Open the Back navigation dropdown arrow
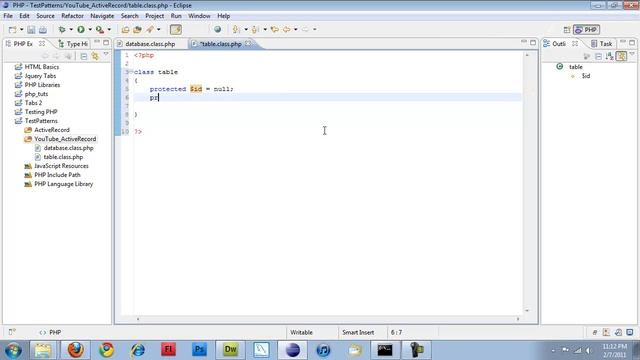Image resolution: width=640 pixels, height=360 pixels. (x=296, y=29)
